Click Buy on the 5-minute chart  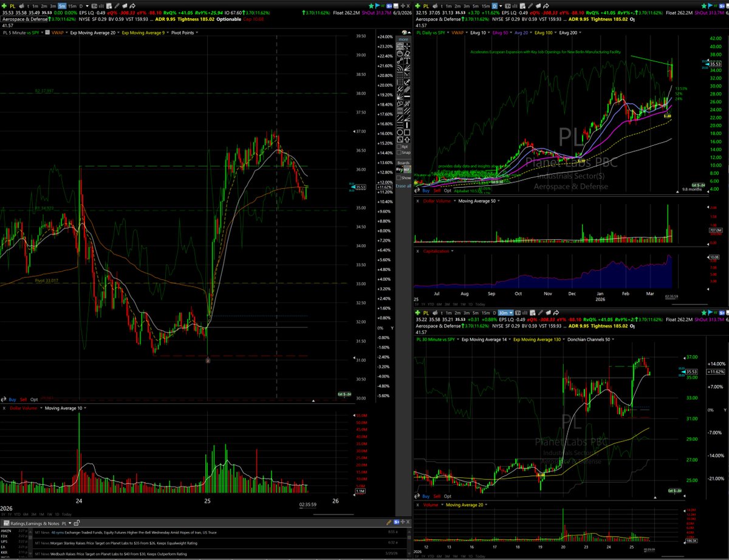(x=13, y=400)
